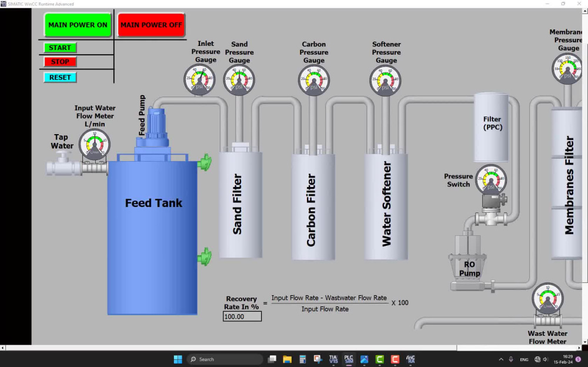Screen dimensions: 588x367
Task: Click the RESET button
Action: [59, 77]
